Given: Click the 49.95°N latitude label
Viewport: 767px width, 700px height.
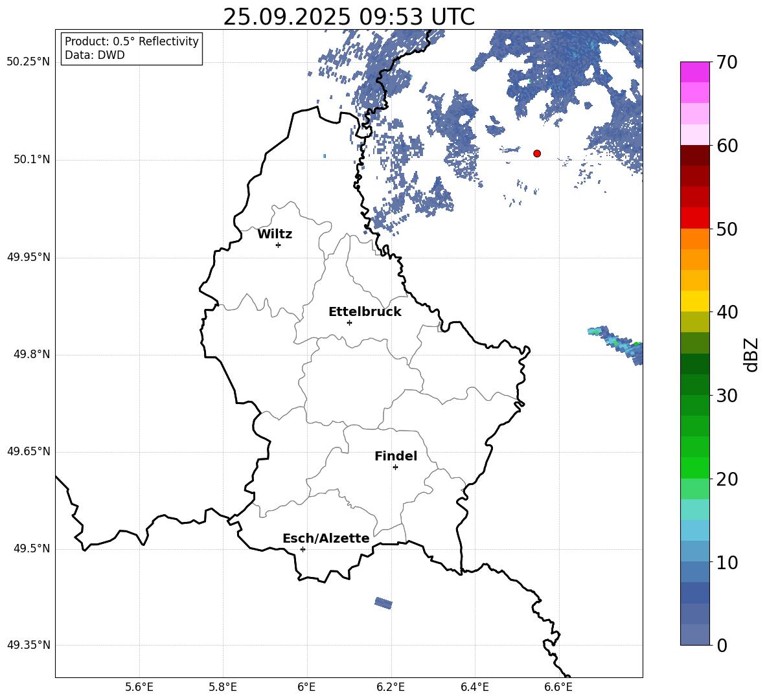Looking at the screenshot, I should (x=29, y=257).
